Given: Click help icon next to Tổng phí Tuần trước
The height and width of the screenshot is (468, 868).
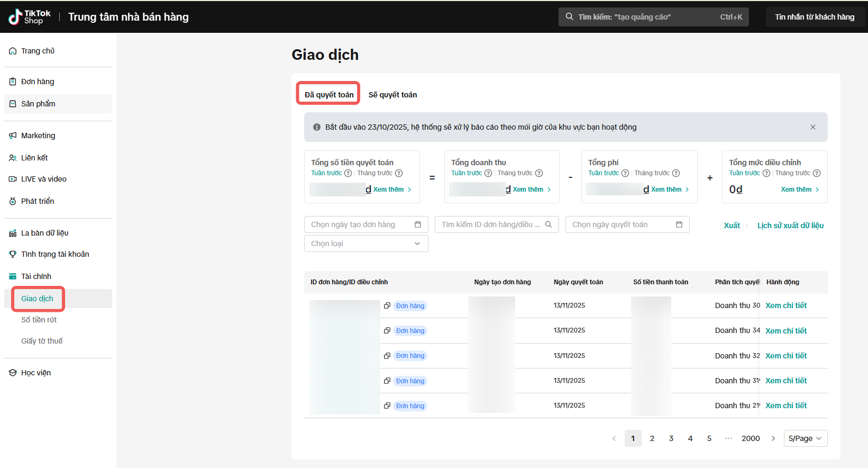Looking at the screenshot, I should [x=625, y=173].
